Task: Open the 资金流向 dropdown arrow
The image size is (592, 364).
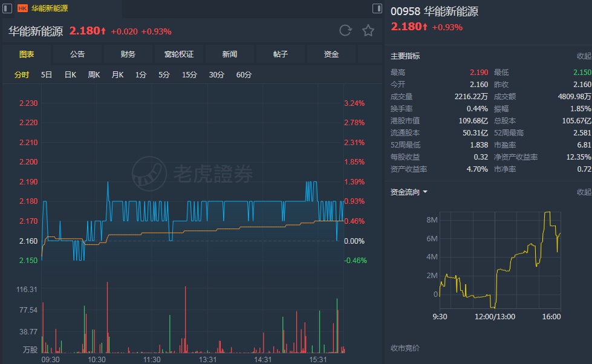Action: (425, 192)
